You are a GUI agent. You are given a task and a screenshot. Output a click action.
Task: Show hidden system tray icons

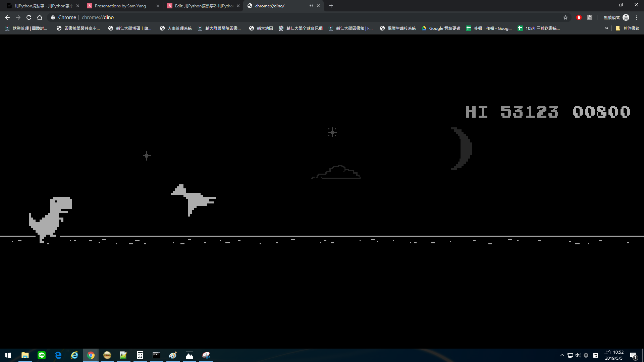(x=562, y=355)
